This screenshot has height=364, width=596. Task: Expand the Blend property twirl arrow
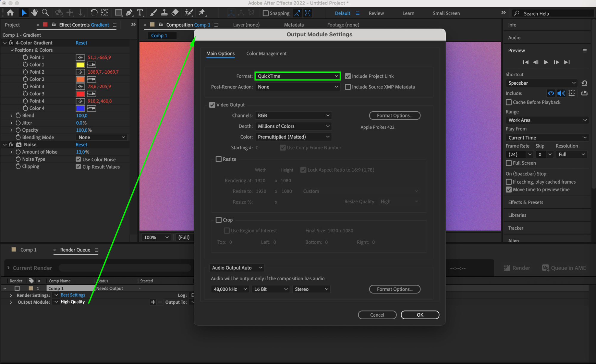[11, 116]
